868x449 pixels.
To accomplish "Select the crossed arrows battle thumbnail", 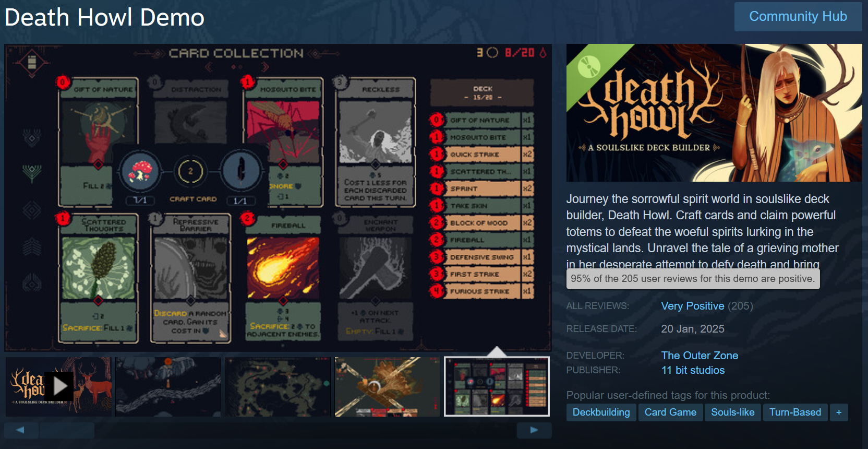I will 387,386.
